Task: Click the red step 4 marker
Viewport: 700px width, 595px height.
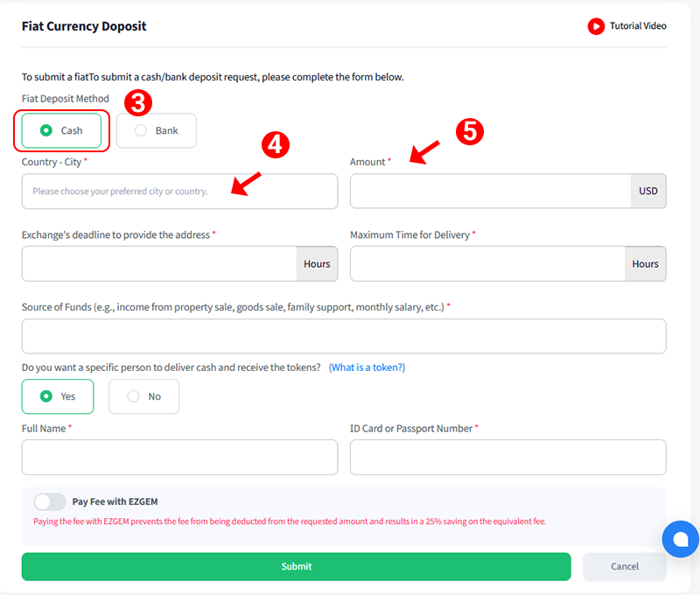Action: tap(276, 144)
